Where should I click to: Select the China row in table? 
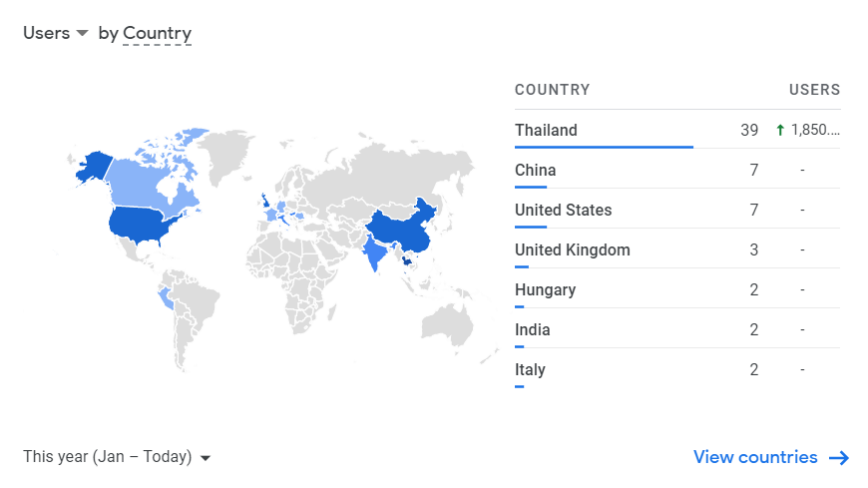click(677, 170)
